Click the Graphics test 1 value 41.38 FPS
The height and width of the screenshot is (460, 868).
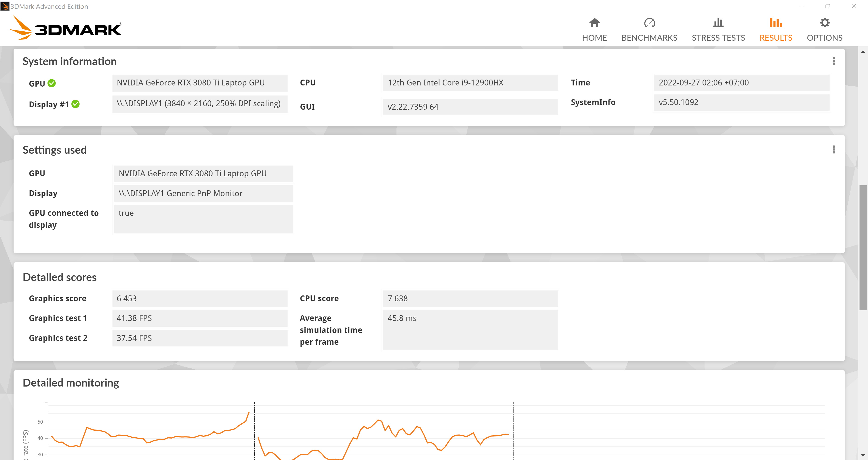[200, 318]
